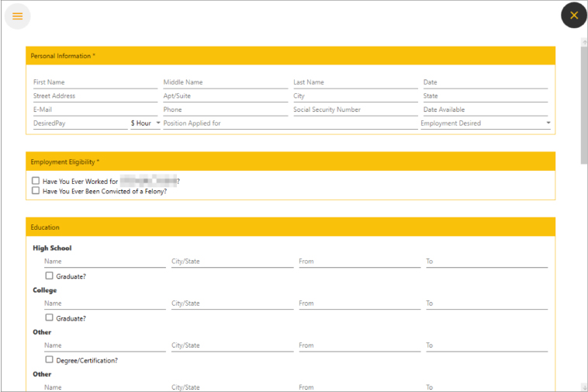Click the College heading
The image size is (588, 392).
pos(45,290)
